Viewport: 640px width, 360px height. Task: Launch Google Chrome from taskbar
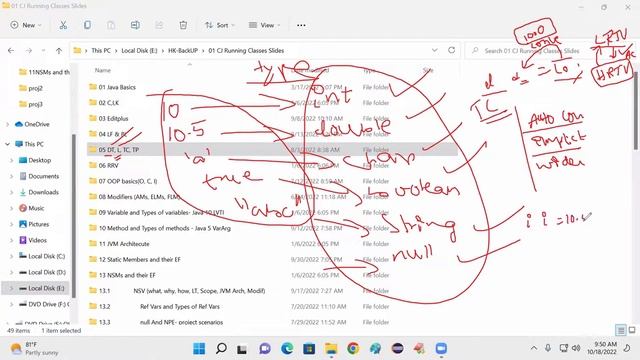click(x=353, y=349)
